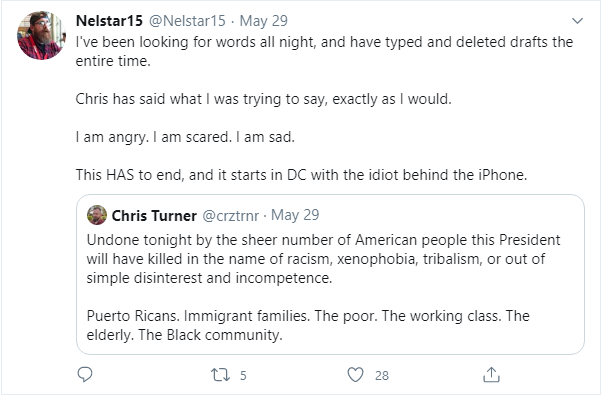Like the tweet with the heart icon

(355, 375)
